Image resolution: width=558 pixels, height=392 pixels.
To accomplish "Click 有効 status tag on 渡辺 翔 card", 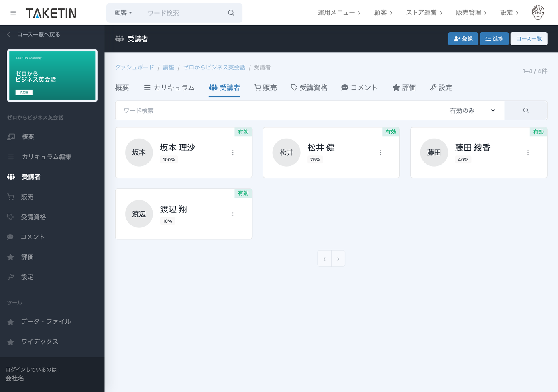I will (243, 193).
